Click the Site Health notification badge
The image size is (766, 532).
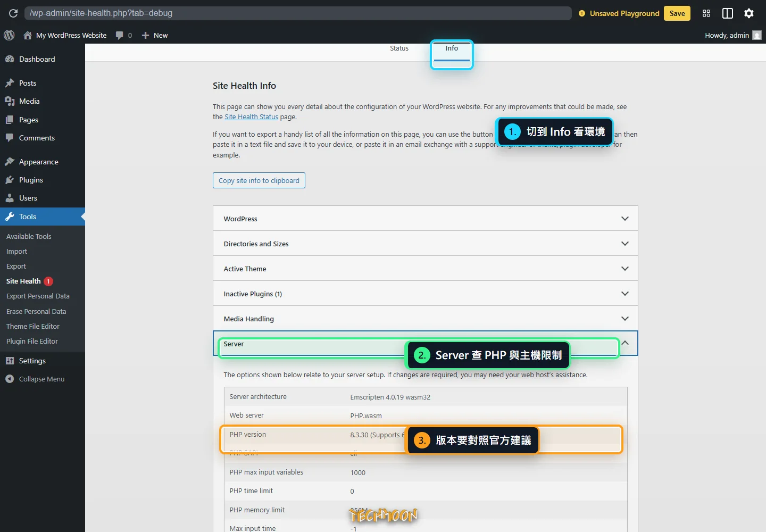[x=48, y=281]
